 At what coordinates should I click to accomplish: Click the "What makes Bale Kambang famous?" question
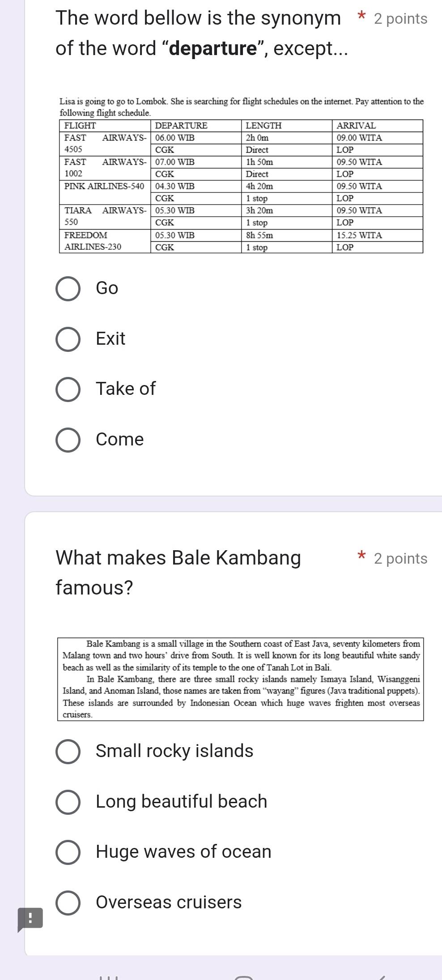pyautogui.click(x=178, y=573)
